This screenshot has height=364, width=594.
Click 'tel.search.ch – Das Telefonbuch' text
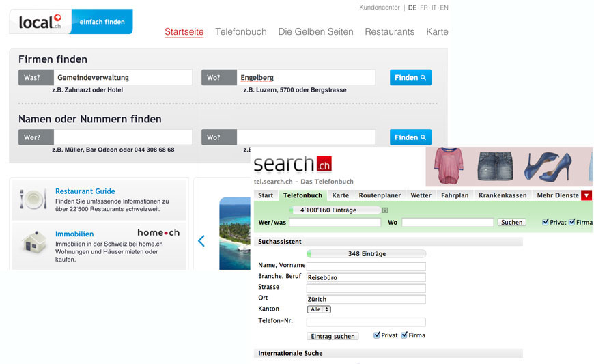pos(303,182)
